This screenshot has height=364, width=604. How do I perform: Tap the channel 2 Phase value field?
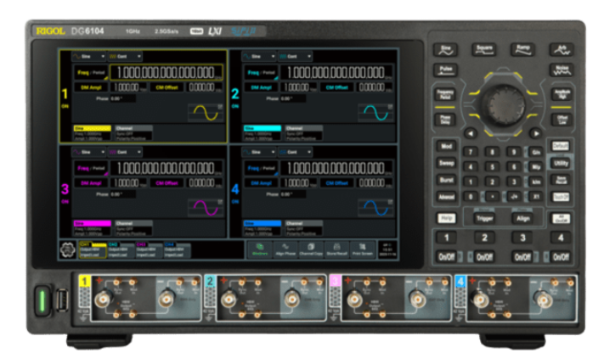[294, 99]
